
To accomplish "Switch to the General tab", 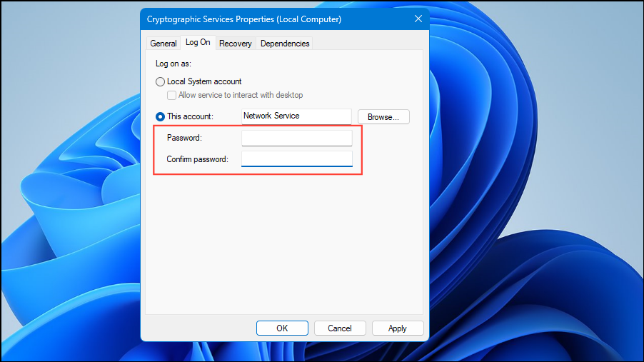I will click(x=163, y=44).
